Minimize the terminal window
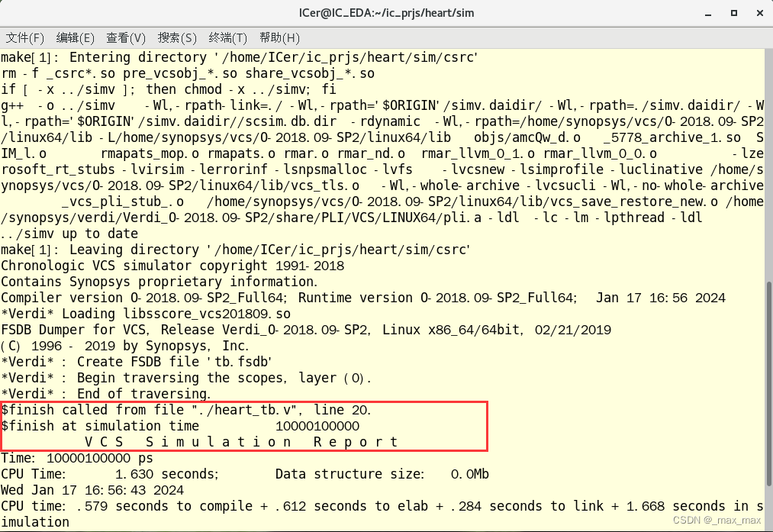This screenshot has width=773, height=532. click(x=708, y=13)
